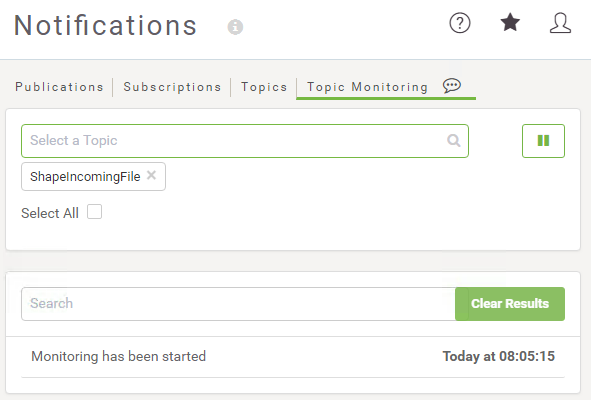Go to the Topics tab

point(264,87)
